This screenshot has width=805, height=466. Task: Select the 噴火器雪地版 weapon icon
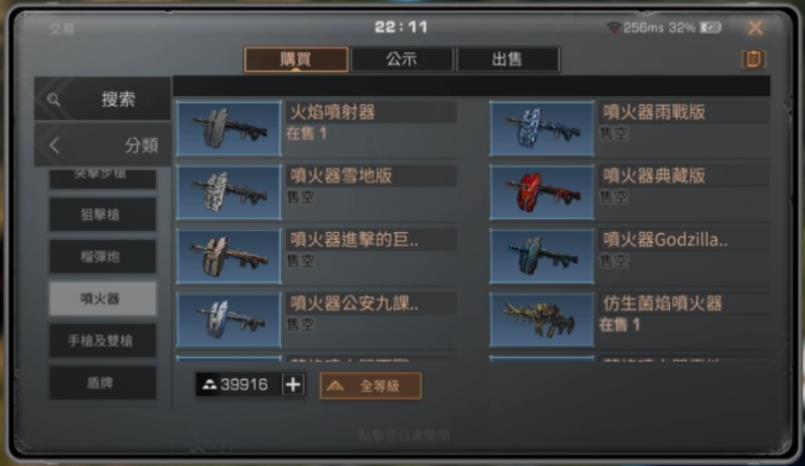(x=229, y=192)
